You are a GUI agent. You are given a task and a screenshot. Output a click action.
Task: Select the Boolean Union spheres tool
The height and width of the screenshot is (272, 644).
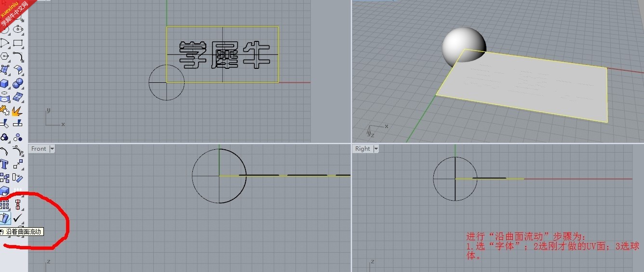[x=18, y=83]
